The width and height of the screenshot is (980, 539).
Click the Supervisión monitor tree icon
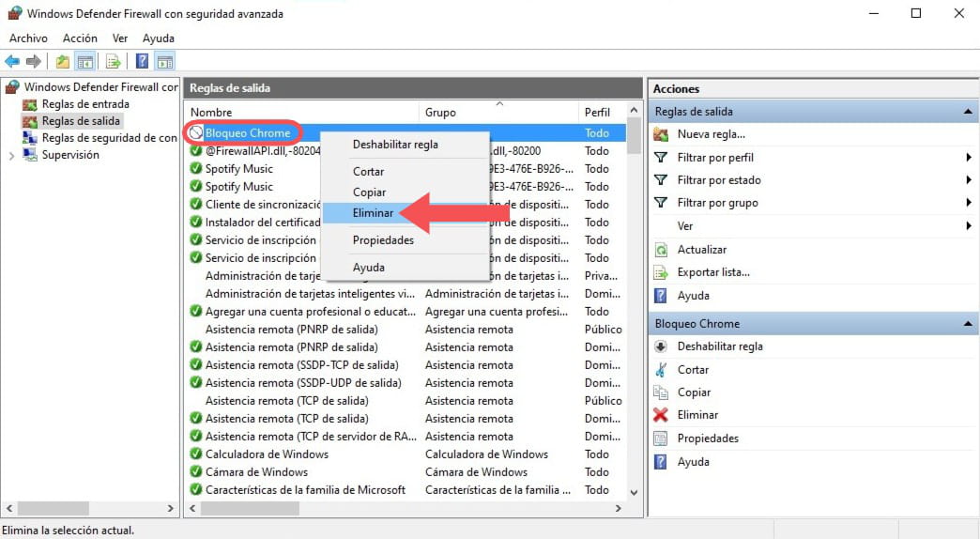[29, 154]
